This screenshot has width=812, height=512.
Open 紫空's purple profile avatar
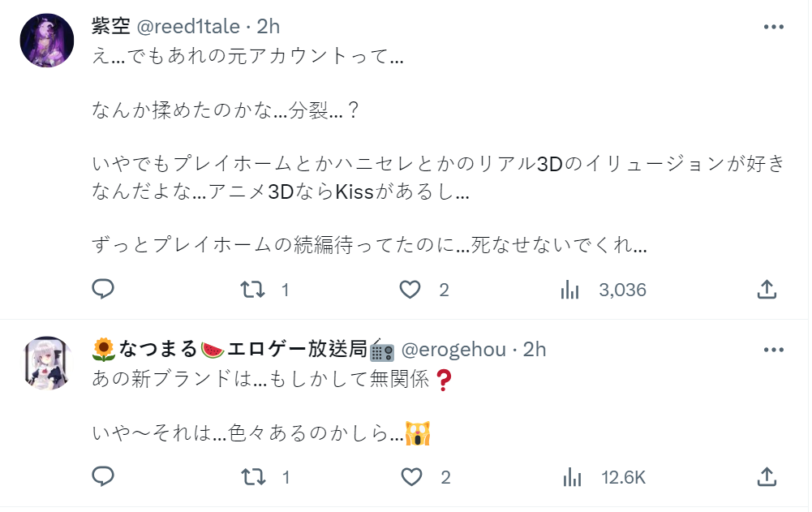47,40
